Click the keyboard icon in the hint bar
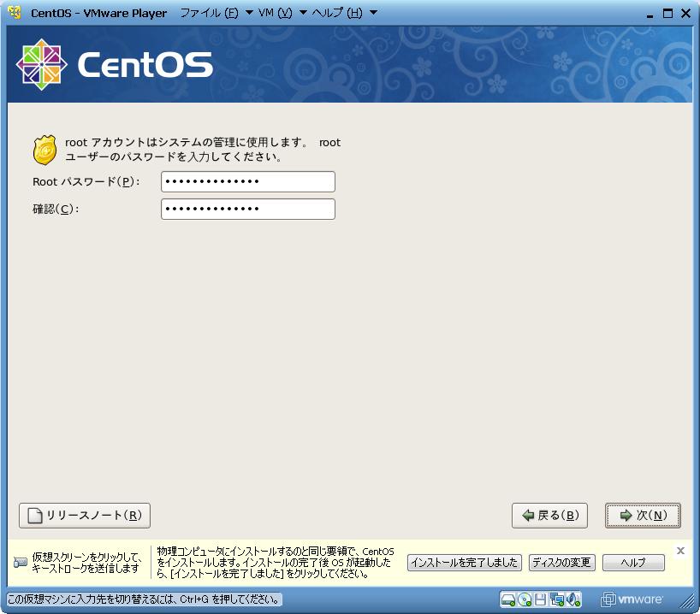700x614 pixels. click(21, 563)
